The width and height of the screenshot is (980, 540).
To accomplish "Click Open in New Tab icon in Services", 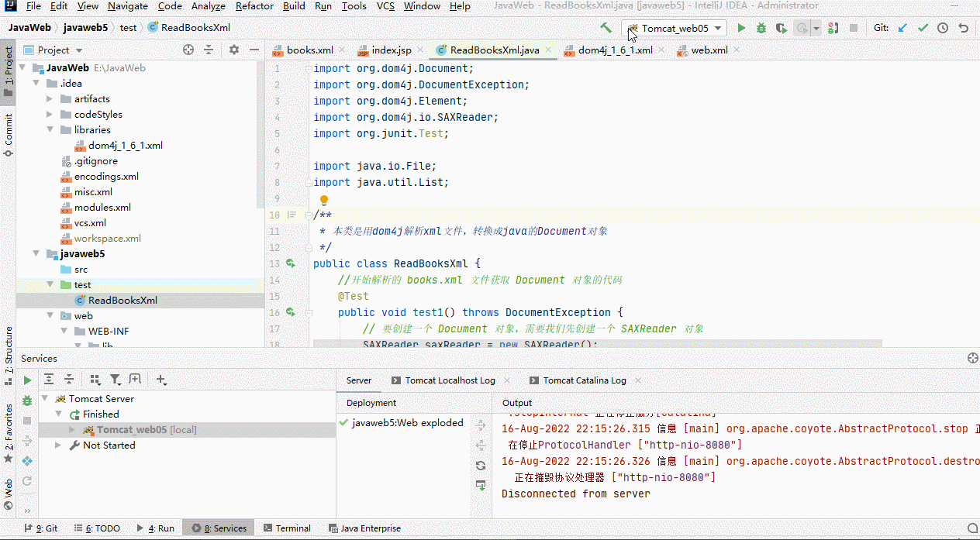I will coord(135,380).
